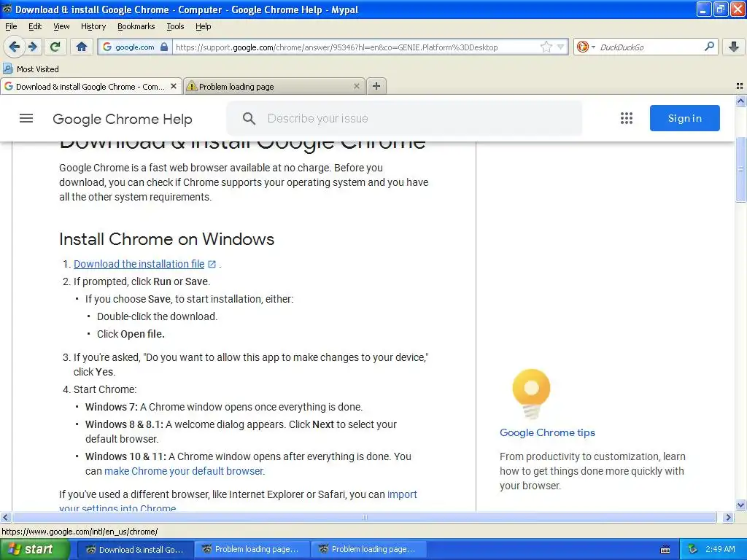Open the Edit menu
747x560 pixels.
[x=35, y=26]
